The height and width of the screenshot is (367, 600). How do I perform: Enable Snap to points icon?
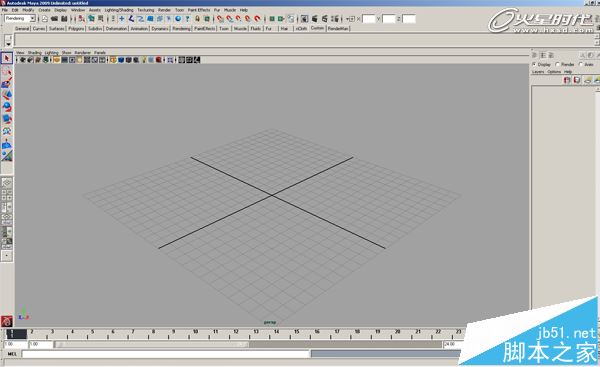[238, 18]
